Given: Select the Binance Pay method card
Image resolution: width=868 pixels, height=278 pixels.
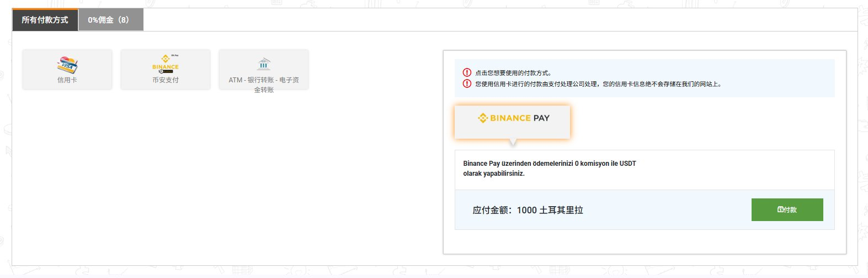Looking at the screenshot, I should (x=512, y=122).
